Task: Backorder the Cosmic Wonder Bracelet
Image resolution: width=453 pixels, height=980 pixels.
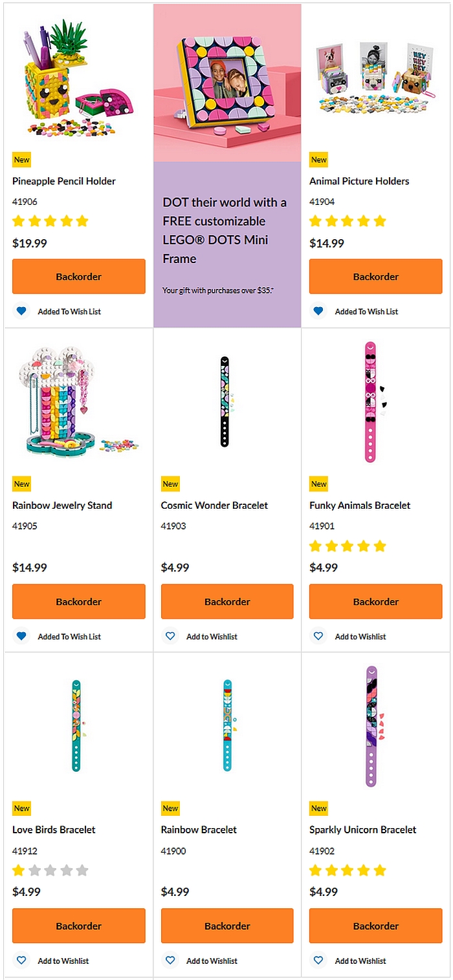Action: pos(227,602)
